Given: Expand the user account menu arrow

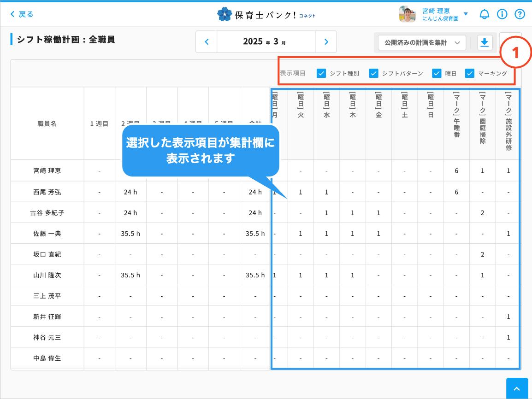Looking at the screenshot, I should coord(466,14).
